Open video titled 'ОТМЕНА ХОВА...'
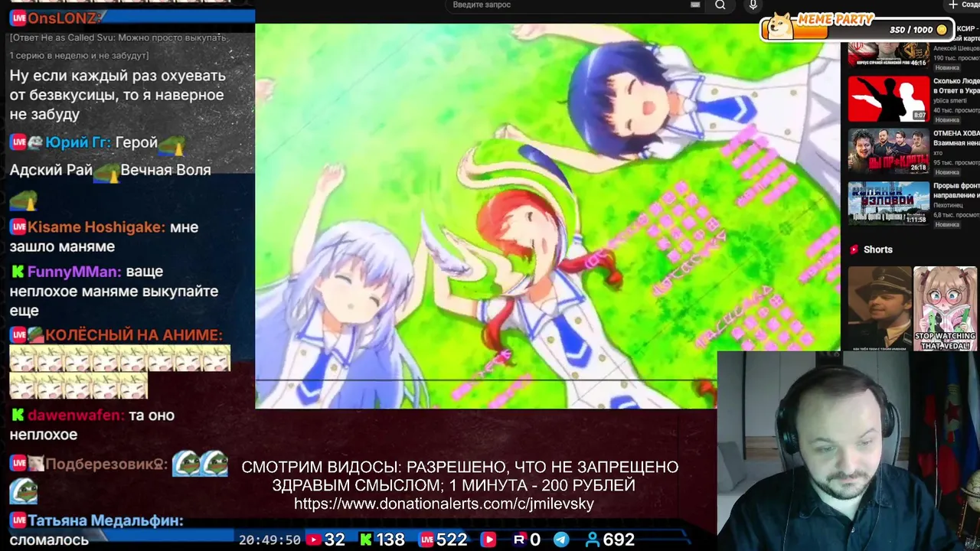The image size is (980, 551). [x=956, y=138]
